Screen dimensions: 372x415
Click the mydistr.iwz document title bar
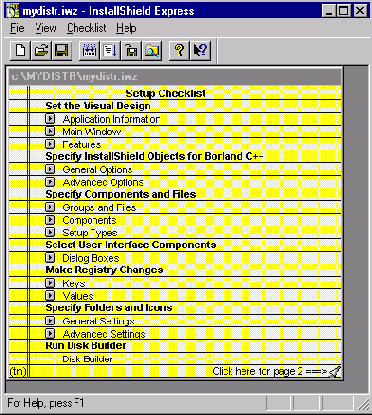pos(175,76)
